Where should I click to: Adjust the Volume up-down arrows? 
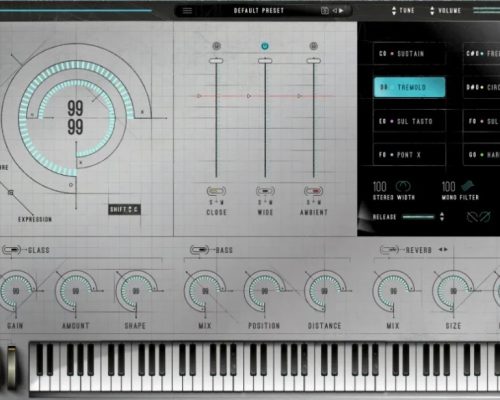pyautogui.click(x=432, y=11)
